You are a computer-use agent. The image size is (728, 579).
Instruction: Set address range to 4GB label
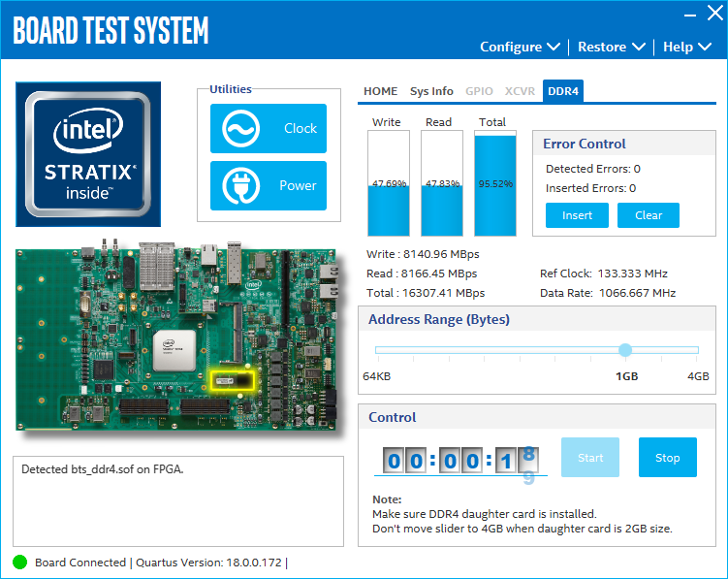(698, 375)
